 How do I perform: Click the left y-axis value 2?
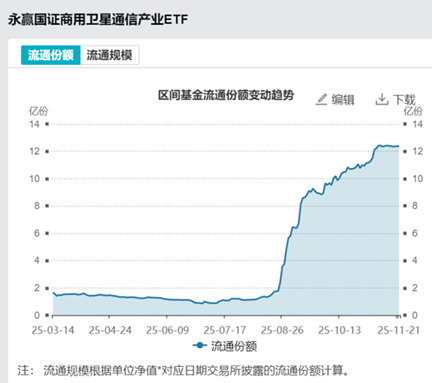37,288
